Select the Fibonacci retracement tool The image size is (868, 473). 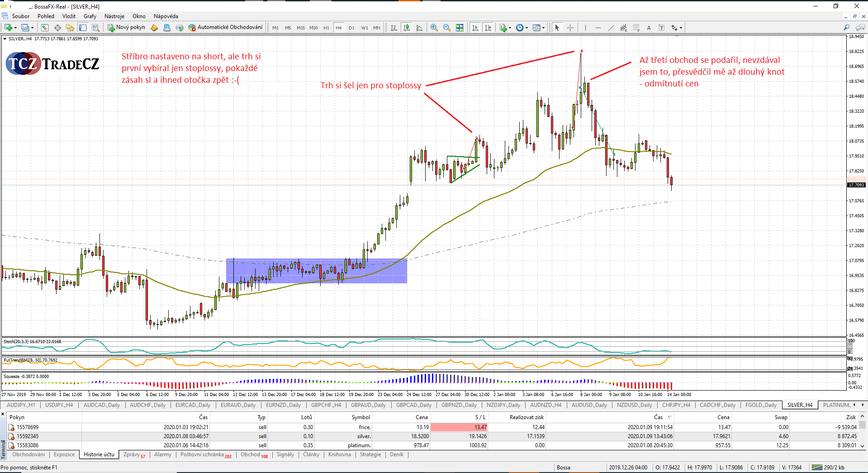pos(636,28)
